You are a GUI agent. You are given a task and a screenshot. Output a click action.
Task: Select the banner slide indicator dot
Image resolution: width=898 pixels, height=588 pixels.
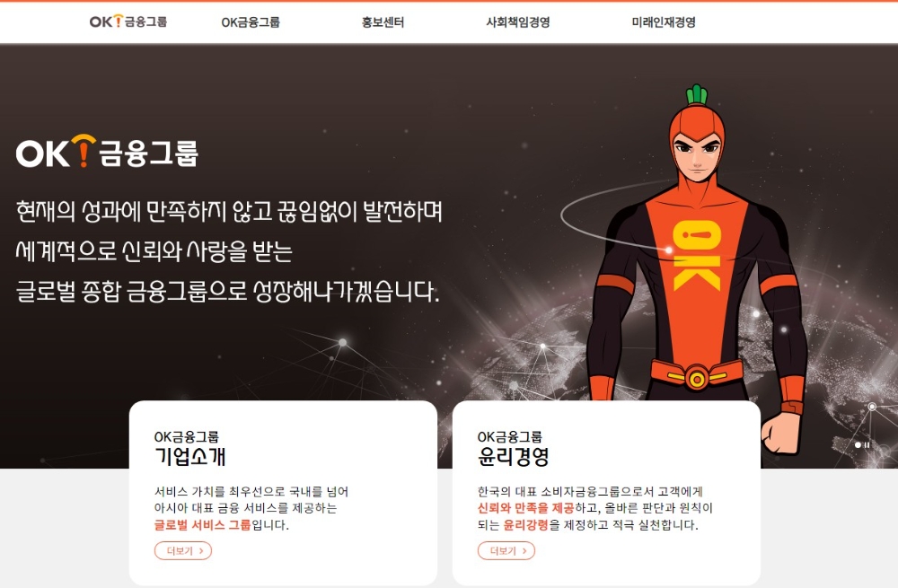pyautogui.click(x=858, y=445)
